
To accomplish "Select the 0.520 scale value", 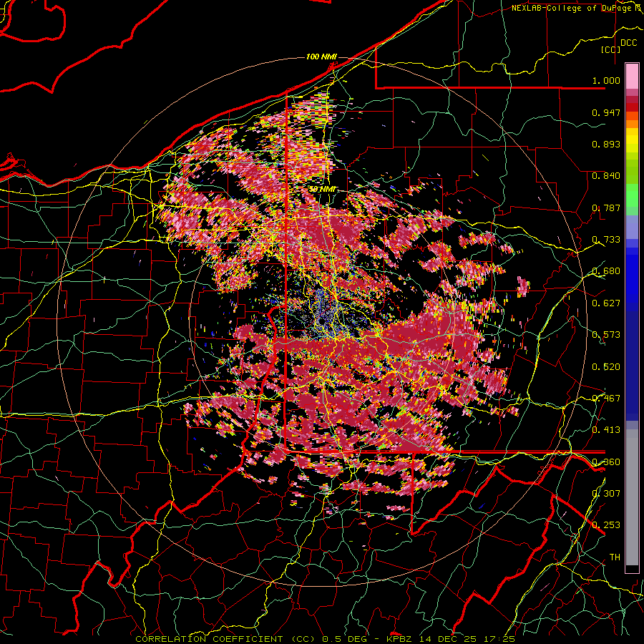I will [606, 366].
